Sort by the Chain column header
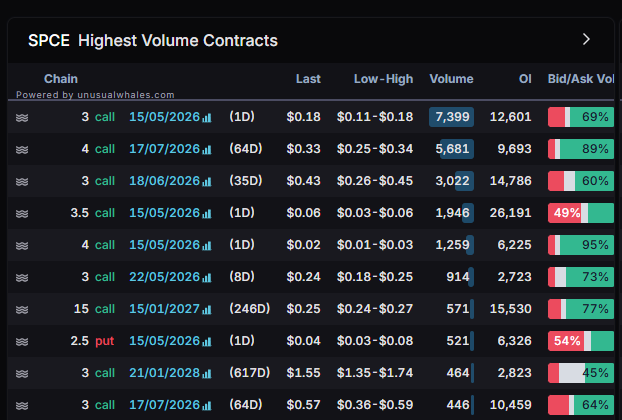Screen dimensions: 622x420 coord(61,79)
